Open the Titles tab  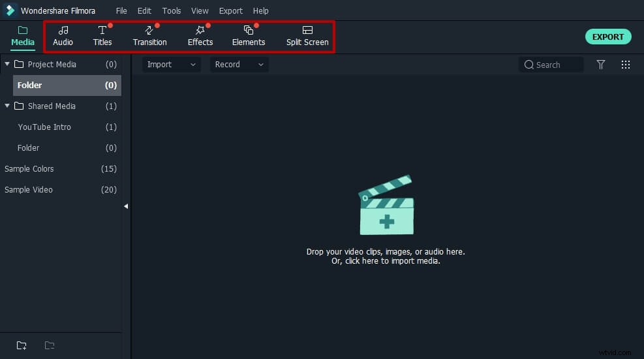[102, 36]
